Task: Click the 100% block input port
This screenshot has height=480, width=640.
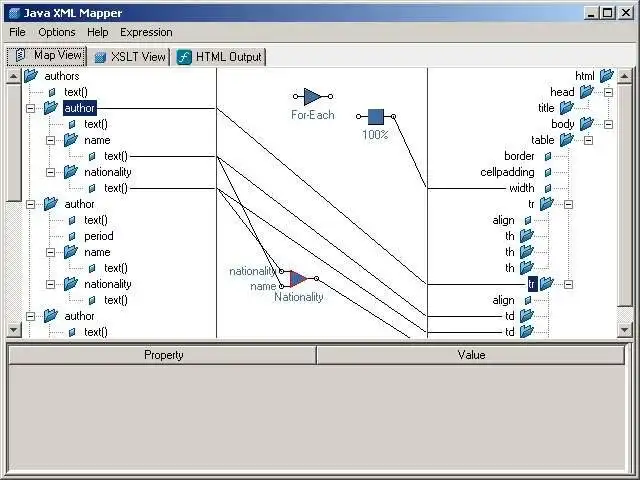Action: pos(358,117)
